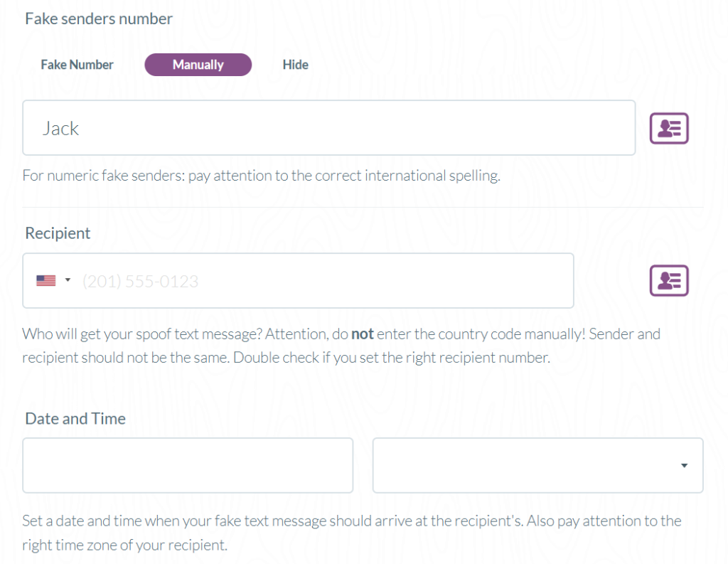
Task: Click the Date and Time label
Action: tap(75, 419)
